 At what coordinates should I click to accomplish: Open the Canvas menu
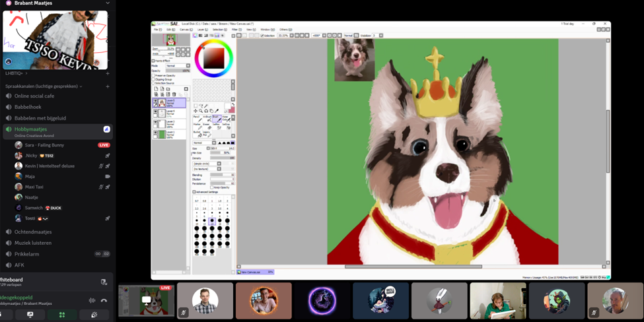click(x=185, y=30)
